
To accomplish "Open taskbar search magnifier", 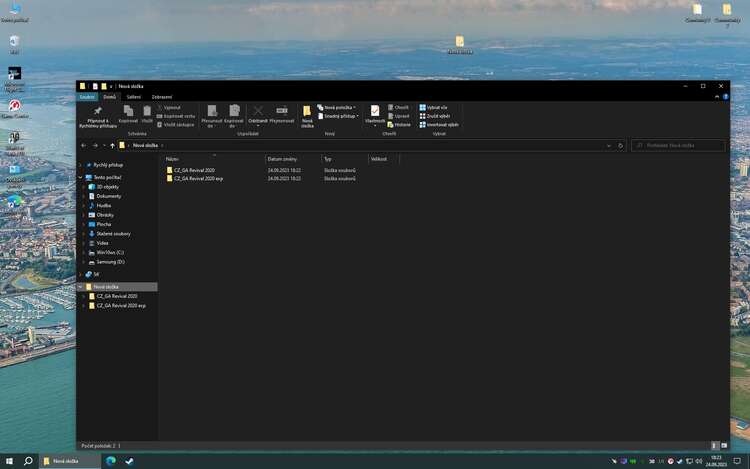I will [28, 461].
